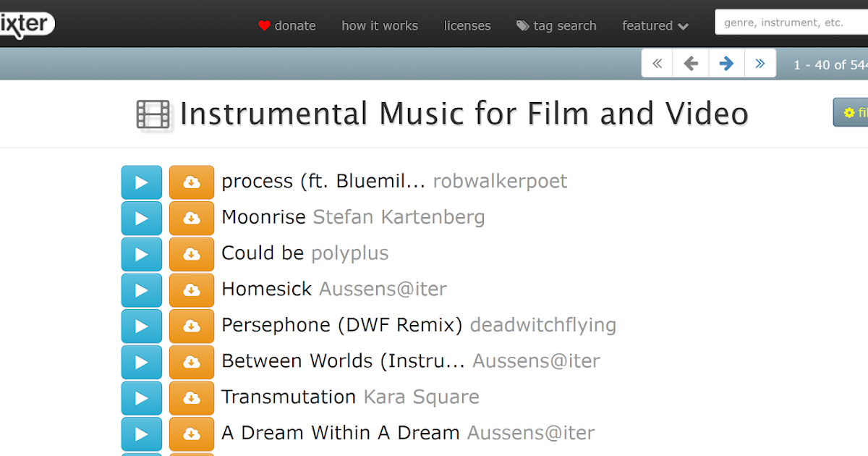Click the genre, instrument search field

pos(788,22)
